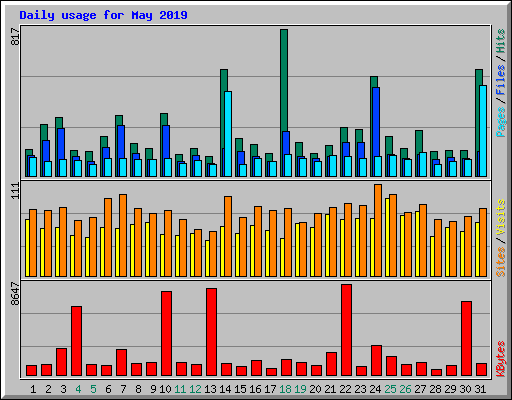Click the tall cyan Pages bar for day 14

[228, 134]
